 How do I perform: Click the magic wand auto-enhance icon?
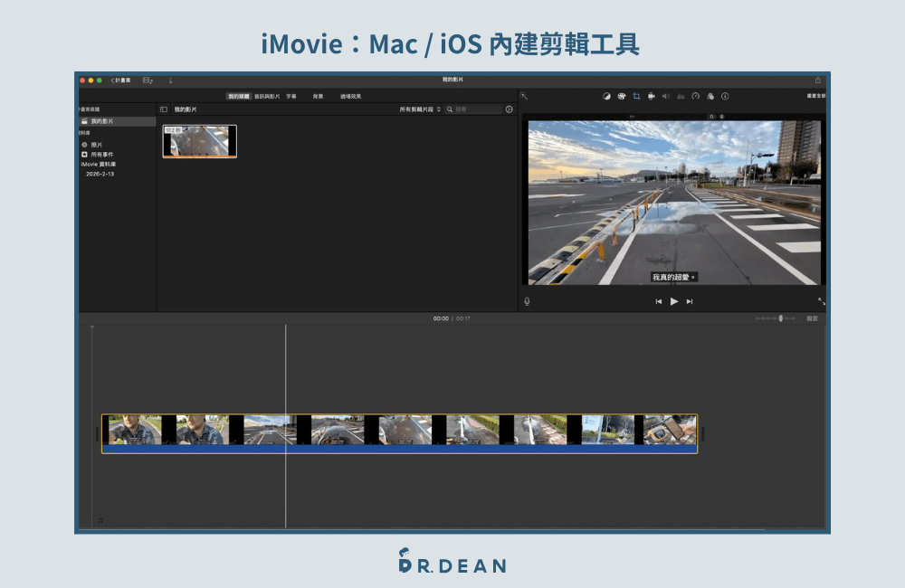523,96
